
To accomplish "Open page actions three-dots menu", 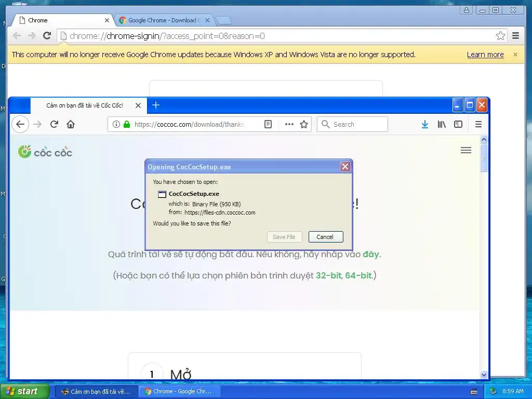I will point(289,124).
